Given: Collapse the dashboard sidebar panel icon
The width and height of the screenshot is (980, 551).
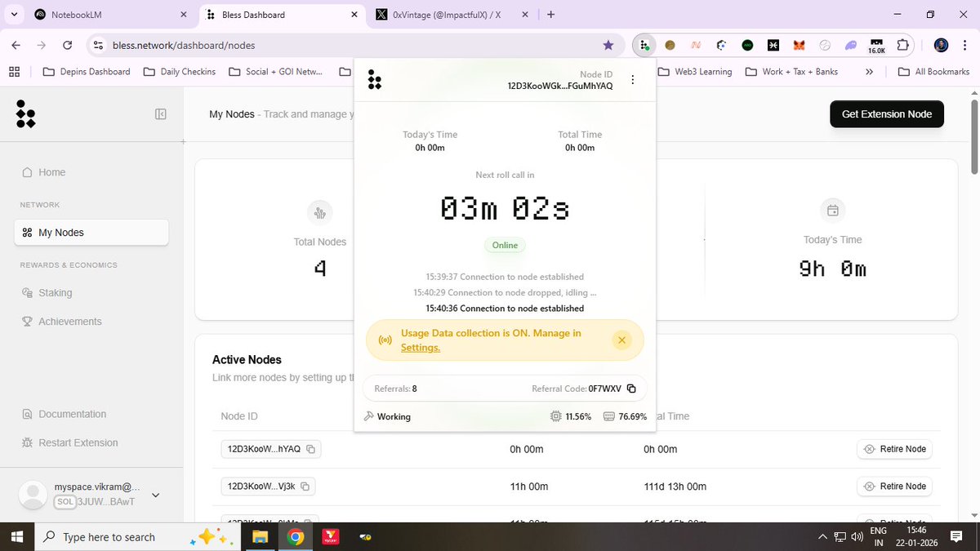Looking at the screenshot, I should [161, 114].
